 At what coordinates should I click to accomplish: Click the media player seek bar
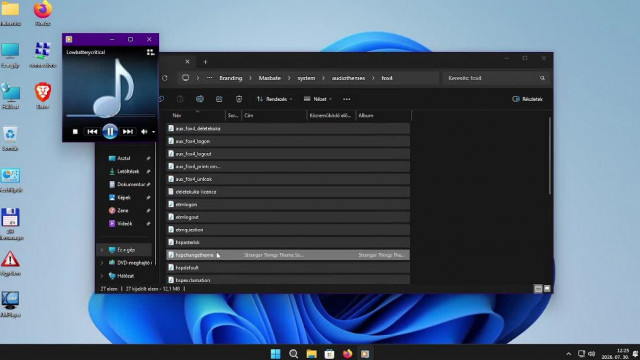(110, 116)
